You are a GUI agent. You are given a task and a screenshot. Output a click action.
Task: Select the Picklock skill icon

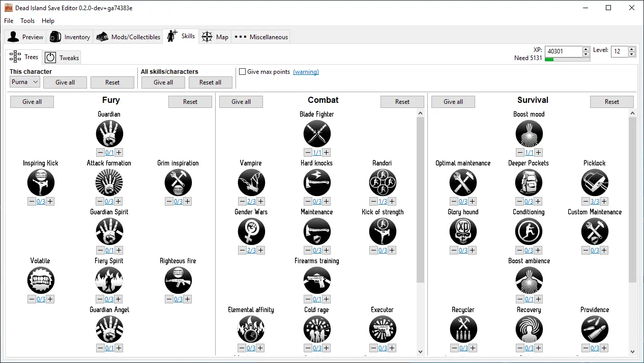pyautogui.click(x=595, y=183)
